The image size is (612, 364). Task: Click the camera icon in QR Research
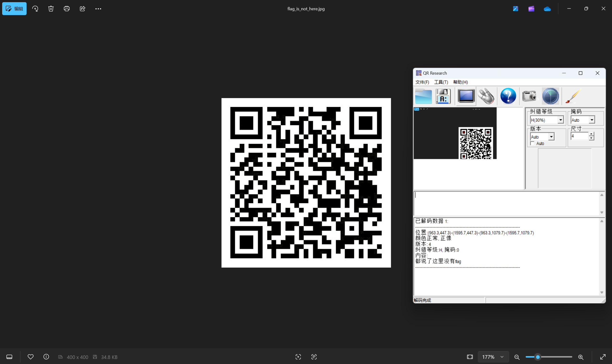pos(529,96)
